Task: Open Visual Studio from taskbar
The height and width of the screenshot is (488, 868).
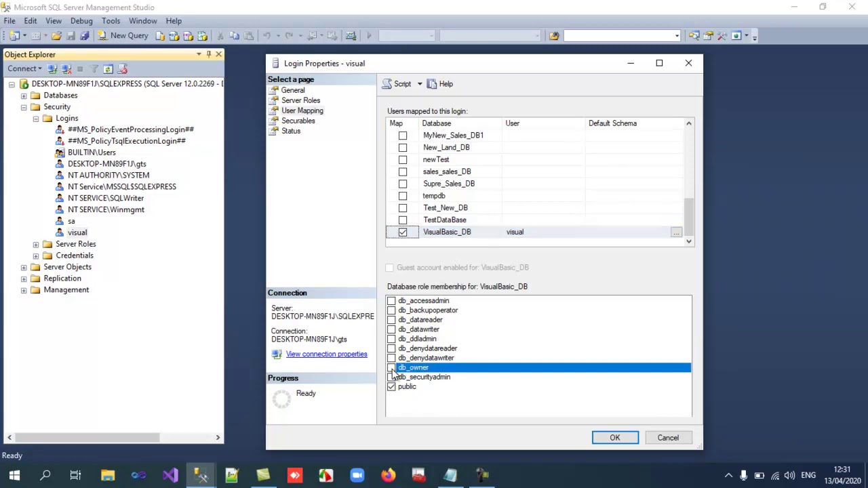Action: click(x=170, y=474)
